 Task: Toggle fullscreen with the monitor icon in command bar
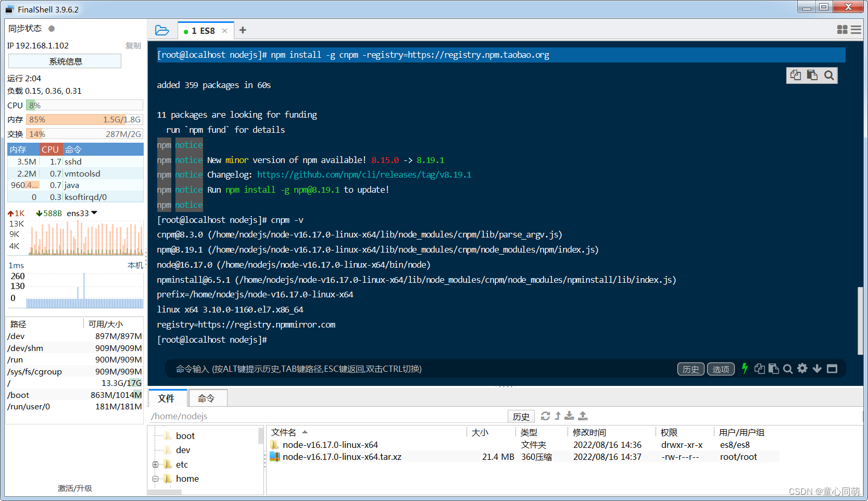[x=832, y=369]
